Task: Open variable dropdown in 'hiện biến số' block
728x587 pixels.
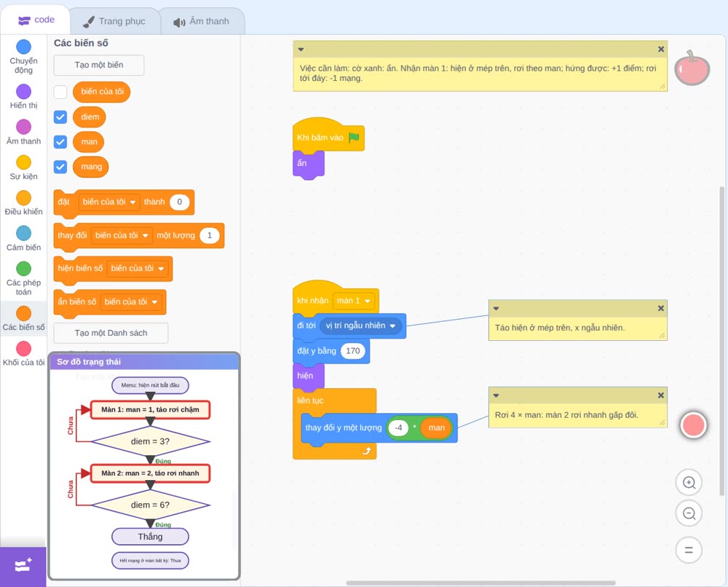Action: [x=138, y=269]
